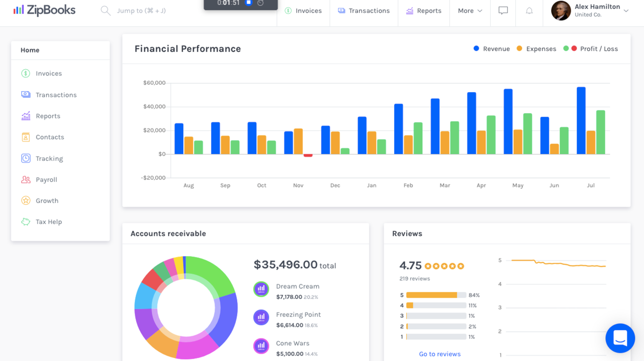644x361 pixels.
Task: Click the Invoices dollar icon in top bar
Action: [288, 10]
